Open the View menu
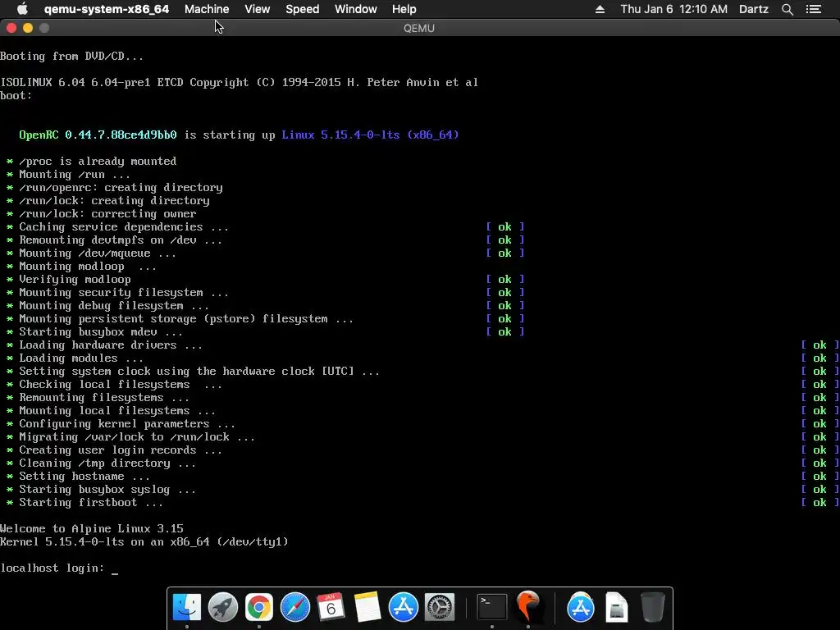This screenshot has height=630, width=840. [x=257, y=9]
